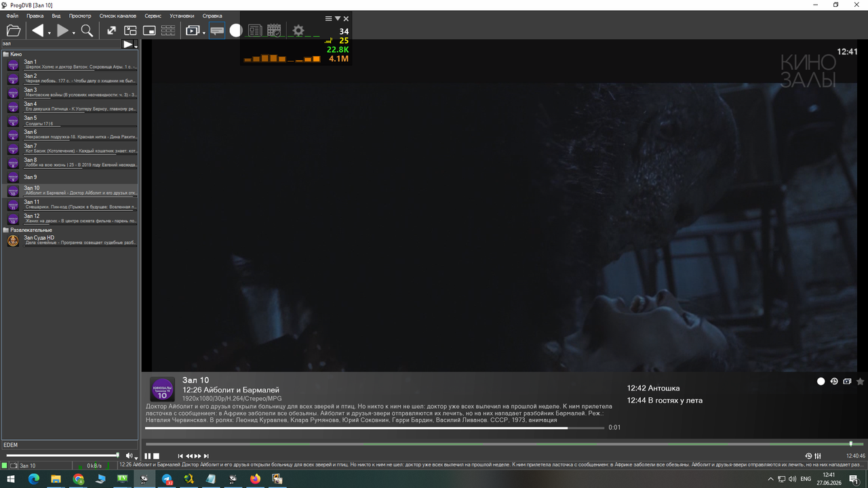Select channel Зал 8
This screenshot has width=868, height=488.
click(71, 163)
